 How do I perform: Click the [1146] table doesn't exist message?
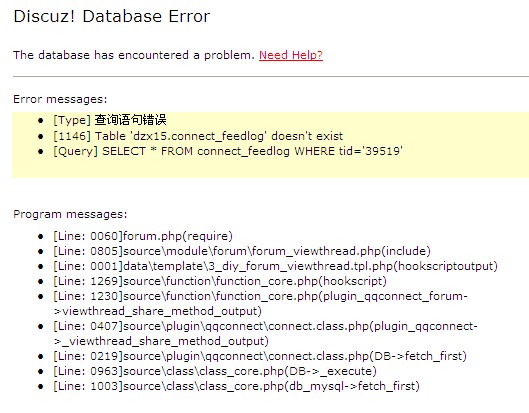[198, 136]
